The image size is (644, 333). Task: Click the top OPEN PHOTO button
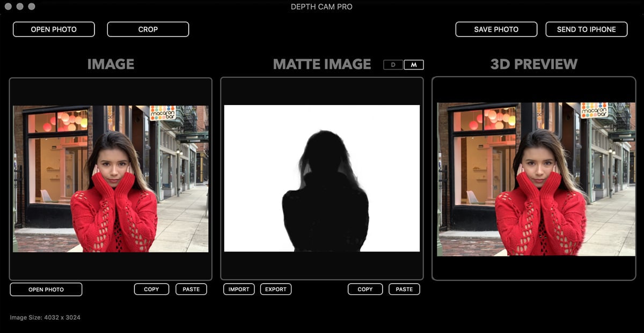coord(54,29)
